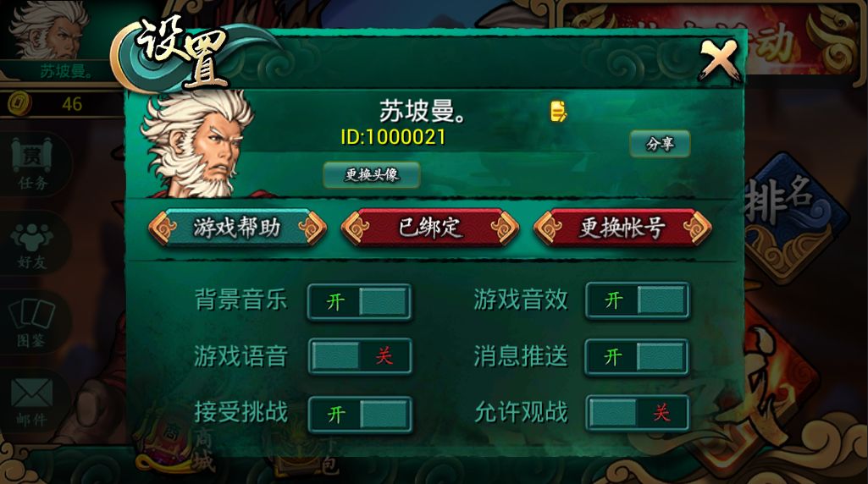The width and height of the screenshot is (868, 484).
Task: Click the 更换头像 change avatar button
Action: (x=372, y=175)
